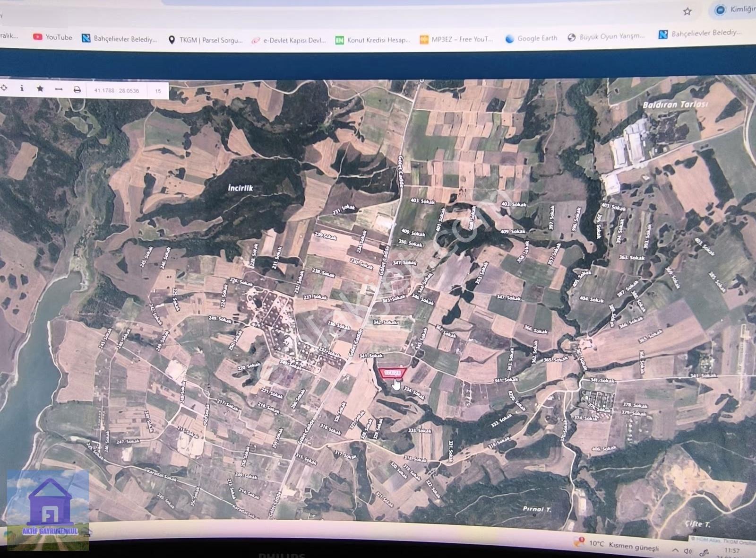Click the zoom level value 15
Viewport: 756px width, 558px height.
coord(158,91)
